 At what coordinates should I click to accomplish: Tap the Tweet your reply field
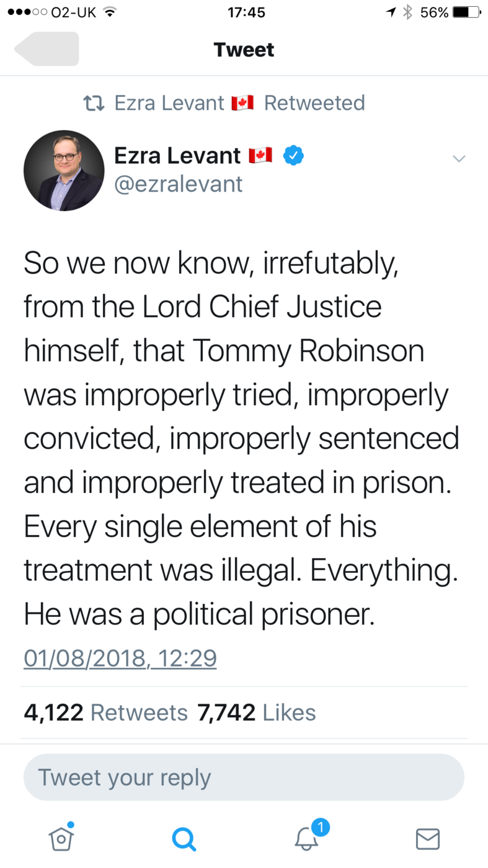[244, 777]
